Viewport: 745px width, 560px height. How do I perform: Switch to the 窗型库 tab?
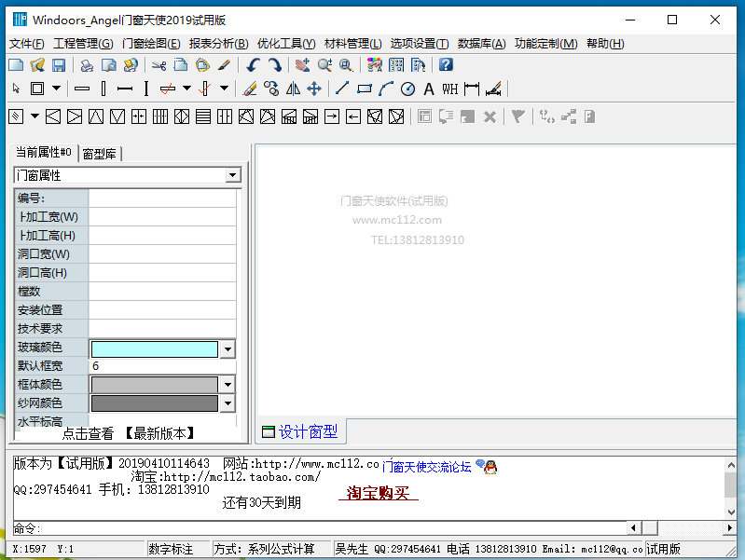coord(99,154)
